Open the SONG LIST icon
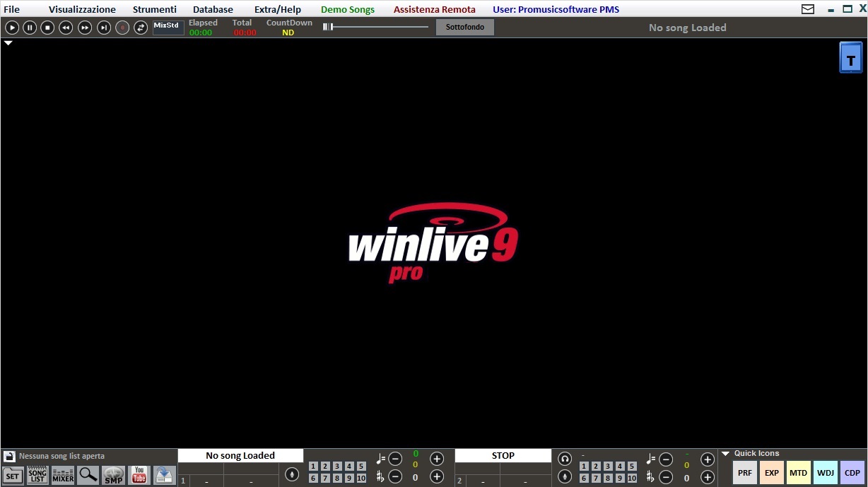Viewport: 868px width, 487px height. click(37, 475)
